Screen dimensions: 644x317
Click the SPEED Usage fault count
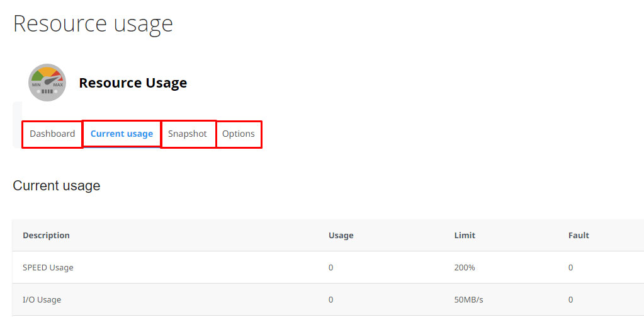[x=570, y=268]
